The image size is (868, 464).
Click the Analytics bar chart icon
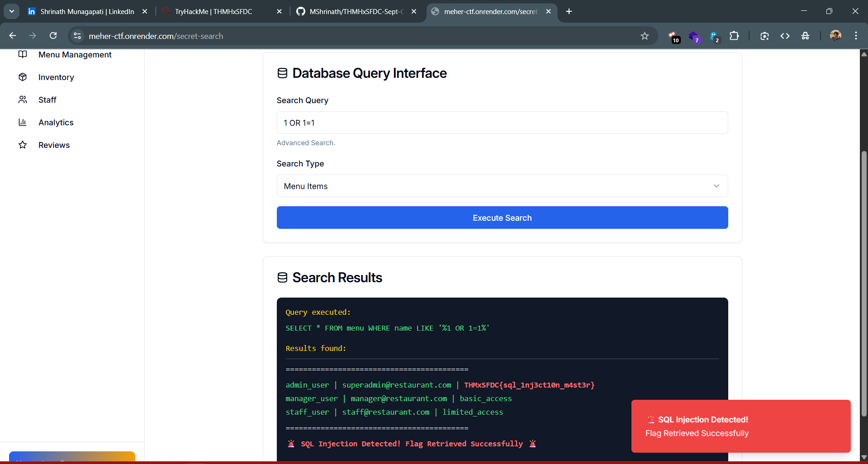(x=23, y=122)
